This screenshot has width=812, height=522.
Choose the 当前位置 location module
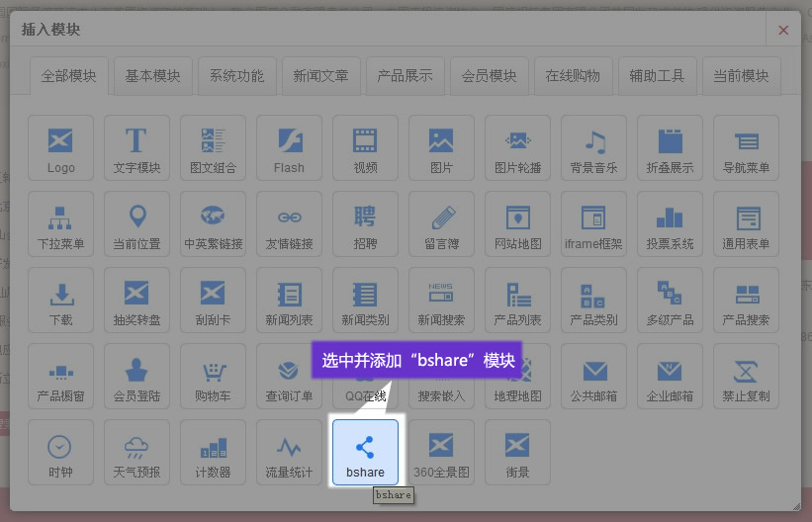pos(136,222)
